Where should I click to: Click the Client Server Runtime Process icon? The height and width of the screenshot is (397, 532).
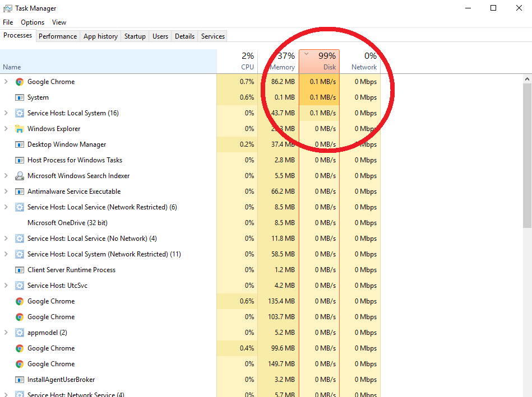point(19,270)
